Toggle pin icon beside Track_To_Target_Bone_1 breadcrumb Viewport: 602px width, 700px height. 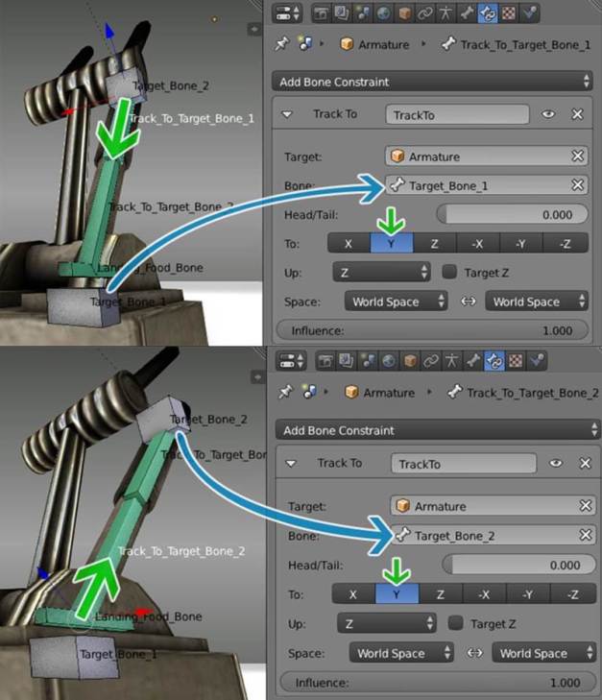[x=281, y=44]
